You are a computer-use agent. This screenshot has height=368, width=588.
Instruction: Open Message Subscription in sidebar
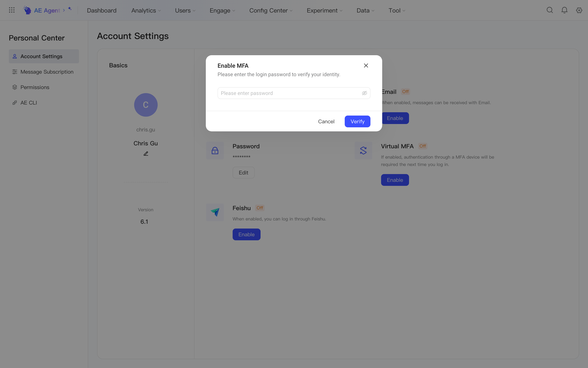(44, 72)
